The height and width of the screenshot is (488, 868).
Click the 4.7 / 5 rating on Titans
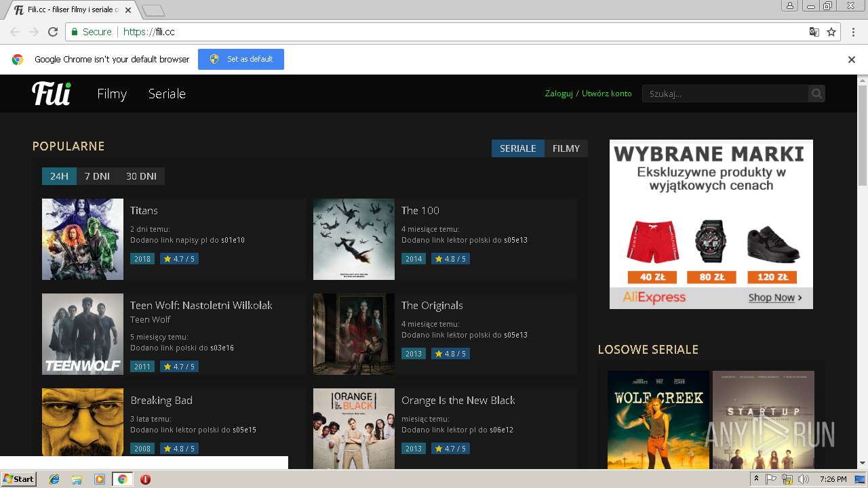point(179,259)
